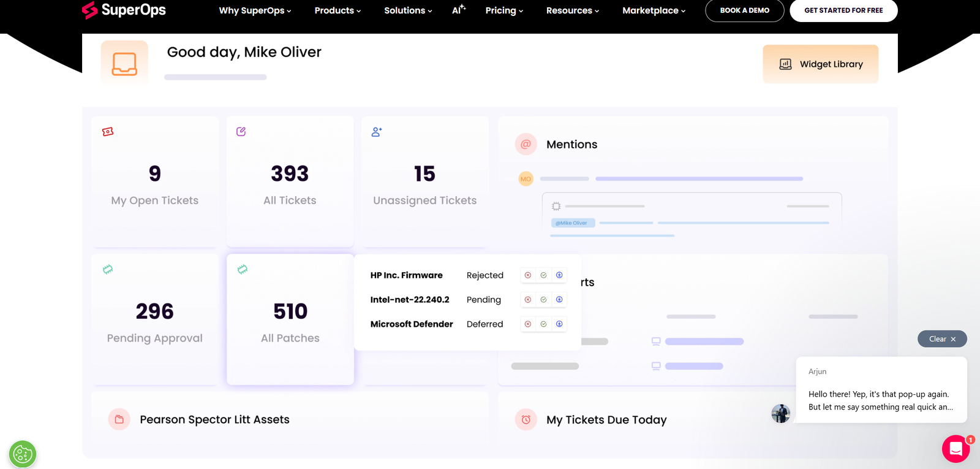Open the cookie preferences icon

tap(23, 454)
